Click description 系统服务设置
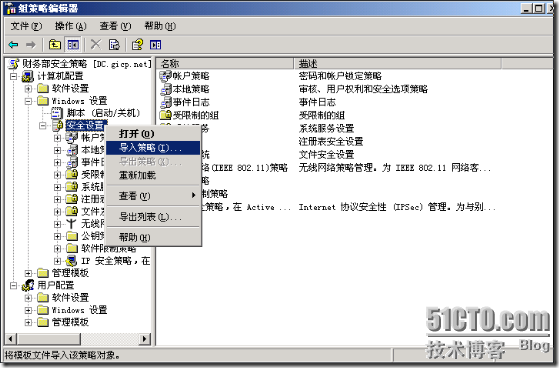The height and width of the screenshot is (368, 559). 326,128
